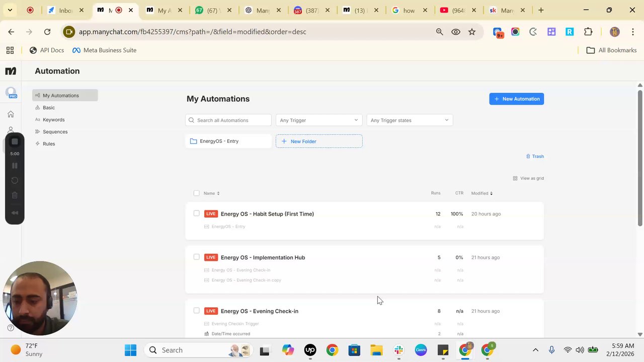Reload the page with the refresh button
Viewport: 644px width, 362px height.
(x=47, y=32)
